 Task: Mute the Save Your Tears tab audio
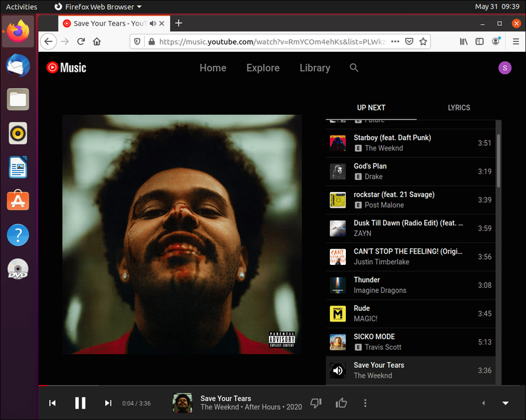coord(153,24)
